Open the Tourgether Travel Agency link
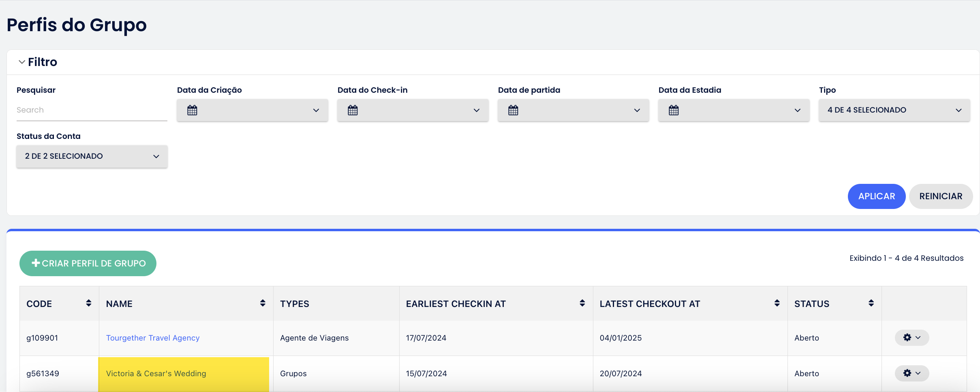This screenshot has height=392, width=980. click(x=153, y=338)
